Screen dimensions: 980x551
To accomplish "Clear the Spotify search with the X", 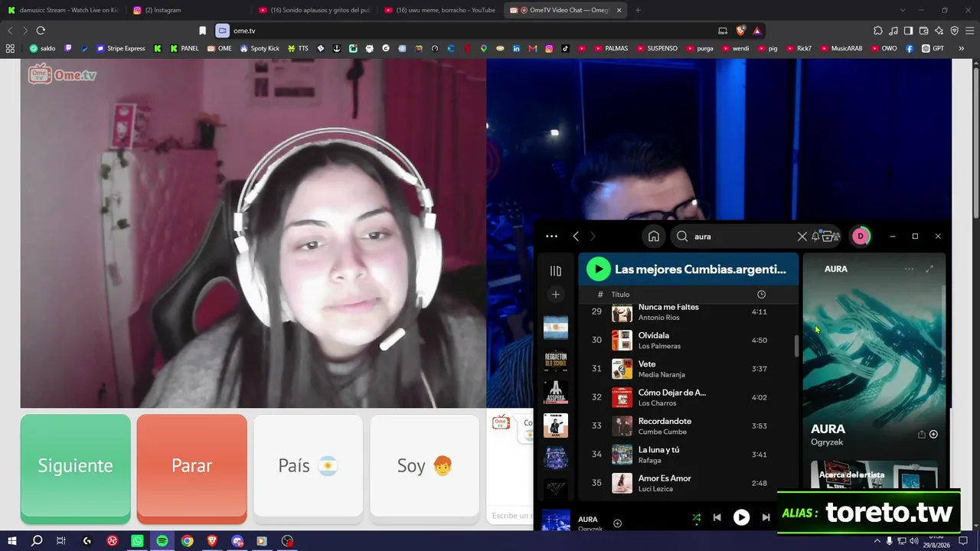I will [802, 236].
